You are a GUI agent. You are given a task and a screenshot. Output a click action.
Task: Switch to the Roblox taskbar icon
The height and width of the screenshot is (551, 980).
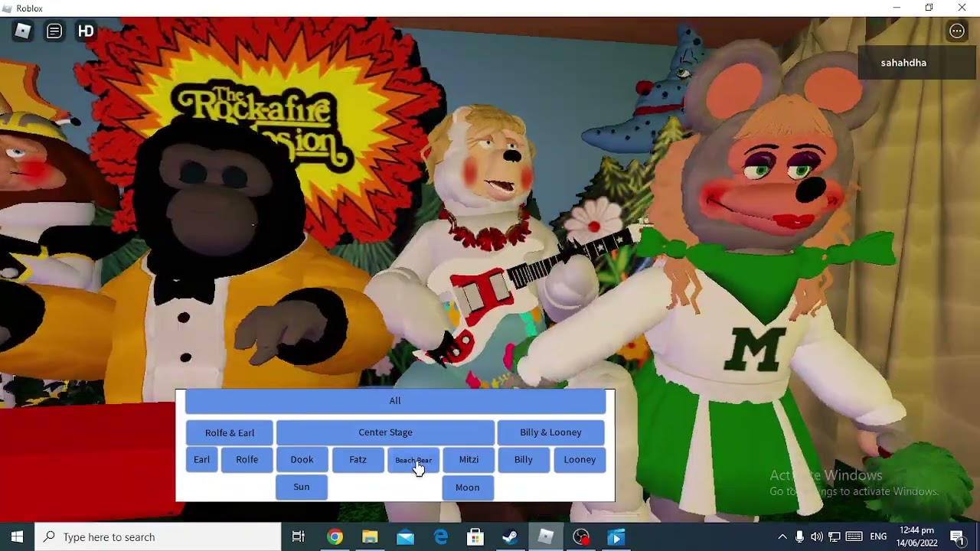(x=546, y=537)
